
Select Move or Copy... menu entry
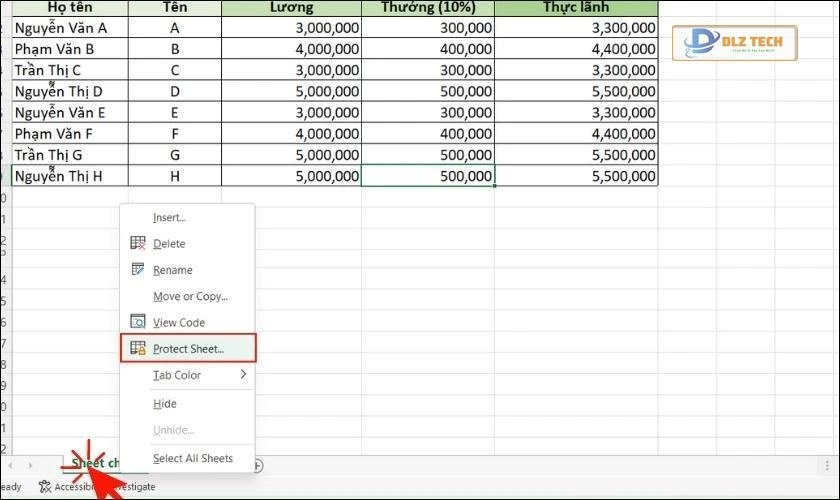coord(190,296)
